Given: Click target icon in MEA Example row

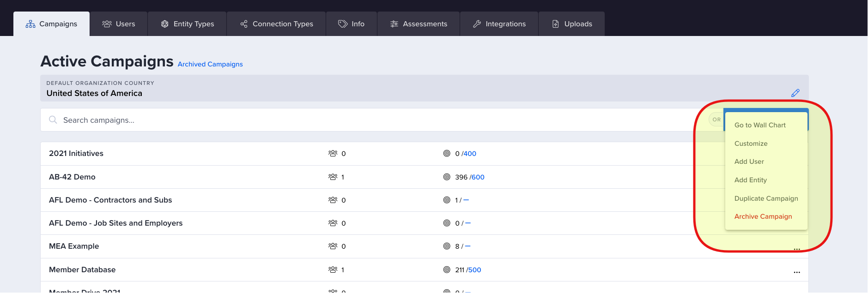Looking at the screenshot, I should point(447,246).
